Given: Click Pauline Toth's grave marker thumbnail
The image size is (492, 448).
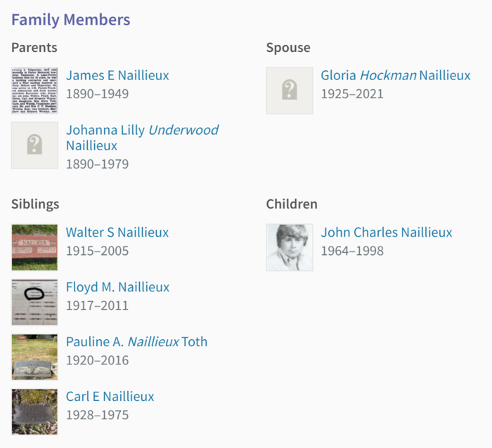Looking at the screenshot, I should (x=34, y=357).
